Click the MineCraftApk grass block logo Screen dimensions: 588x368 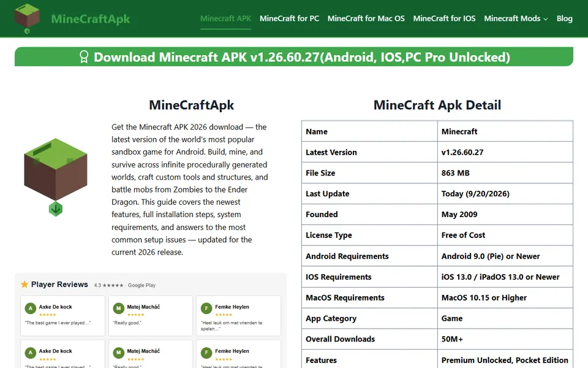[x=27, y=18]
